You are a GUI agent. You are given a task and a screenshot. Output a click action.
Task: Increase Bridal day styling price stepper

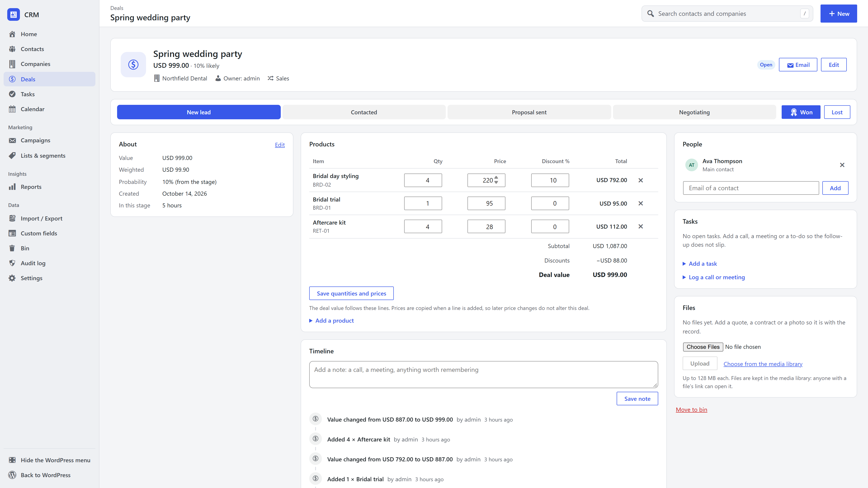click(496, 178)
